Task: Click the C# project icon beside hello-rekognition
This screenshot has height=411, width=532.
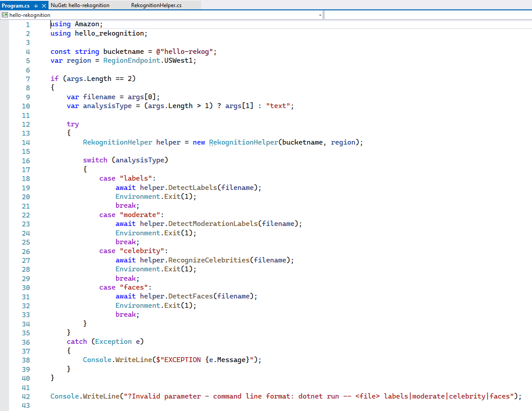Action: click(x=5, y=15)
